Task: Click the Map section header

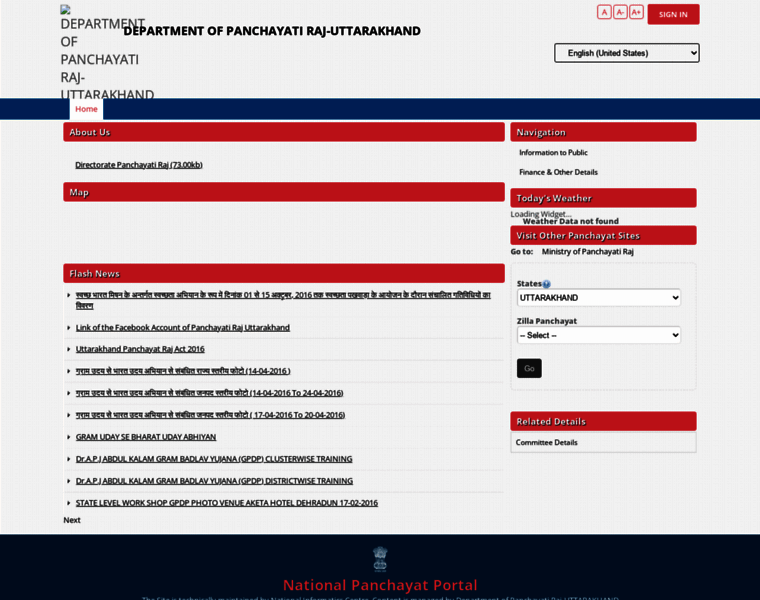Action: coord(284,192)
